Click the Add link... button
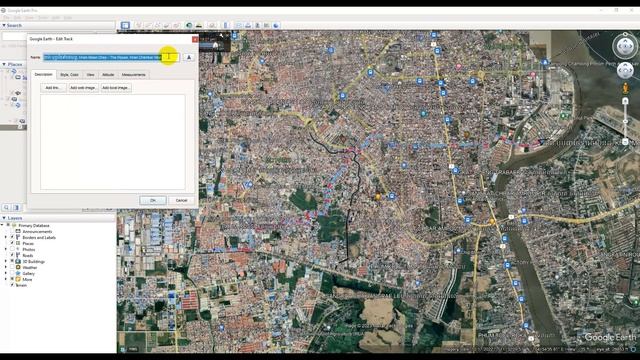This screenshot has width=640, height=360. [53, 88]
